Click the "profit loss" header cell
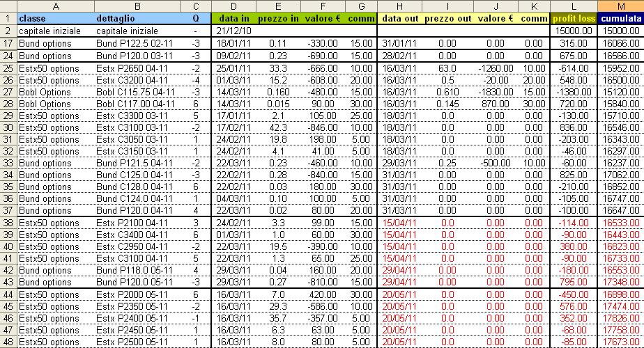This screenshot has width=644, height=348. [x=573, y=18]
